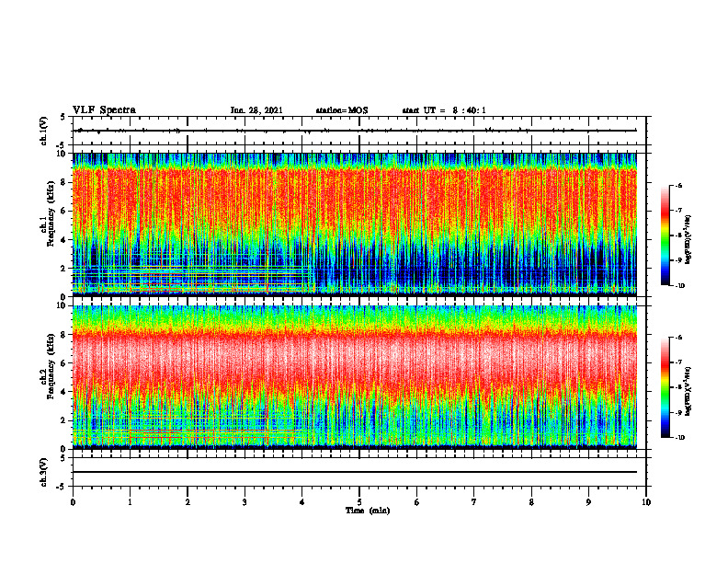Click time axis tick label "1"
This screenshot has height=563, width=728.
click(x=130, y=502)
